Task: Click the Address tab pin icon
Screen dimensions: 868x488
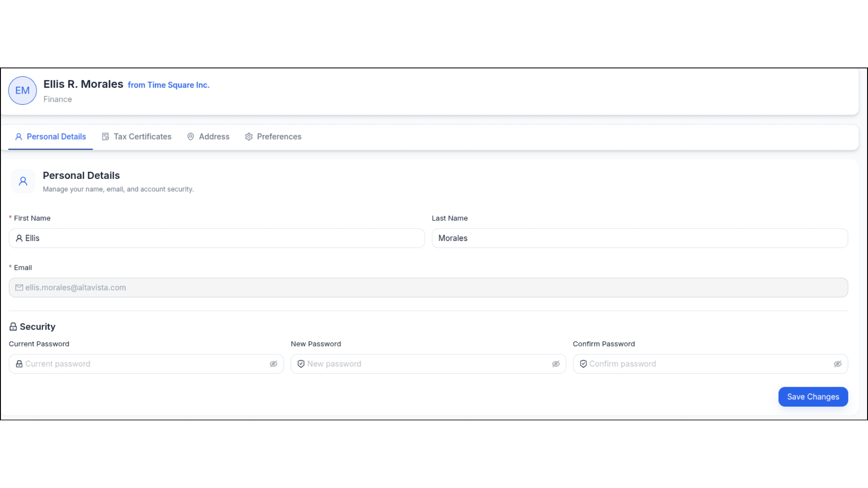Action: [191, 136]
